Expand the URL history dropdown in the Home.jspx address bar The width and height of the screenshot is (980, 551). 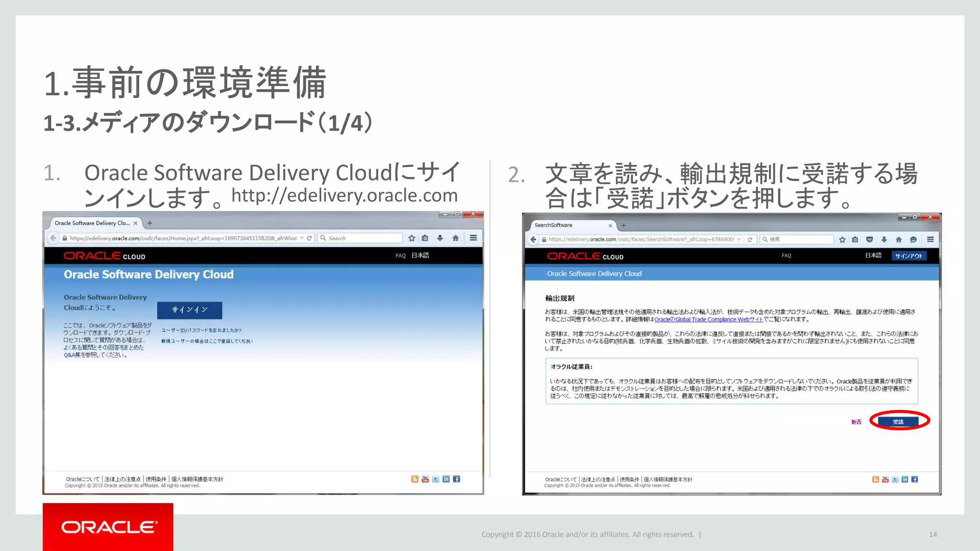(x=302, y=238)
